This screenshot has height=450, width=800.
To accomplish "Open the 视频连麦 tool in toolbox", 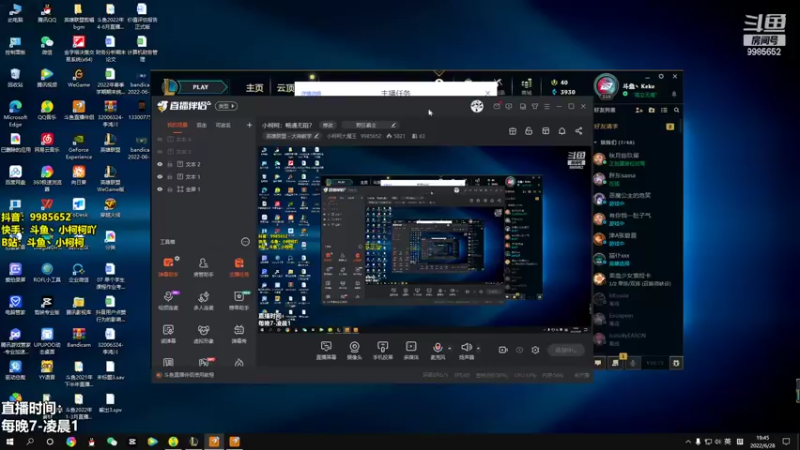I will tap(168, 300).
